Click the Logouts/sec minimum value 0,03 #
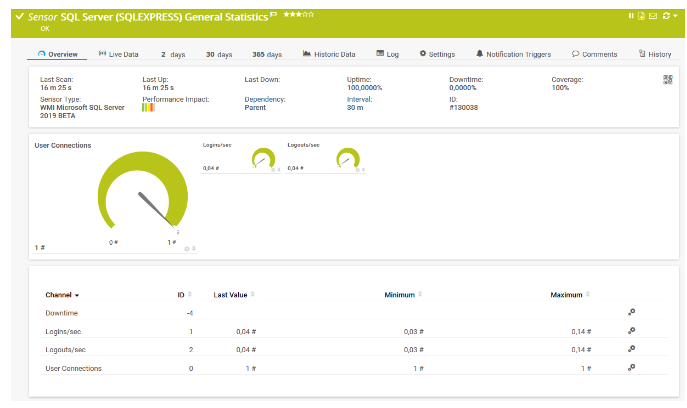Screen dimensions: 687x408 coord(414,350)
